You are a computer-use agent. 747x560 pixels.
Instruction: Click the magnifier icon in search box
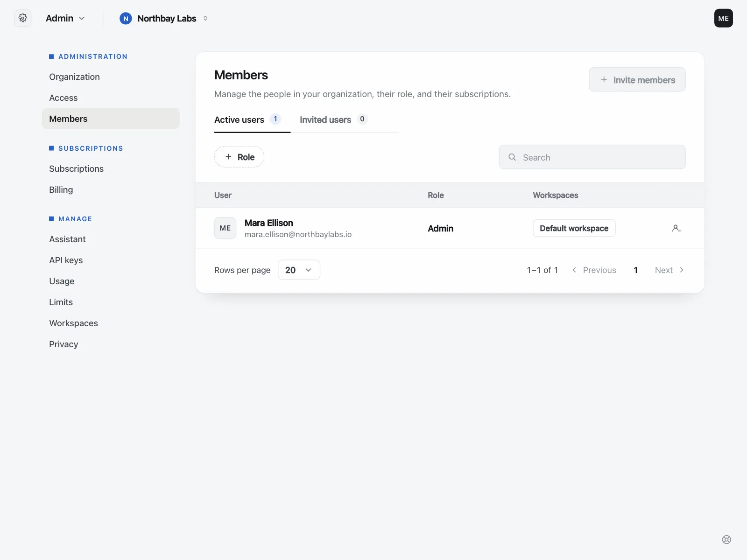pyautogui.click(x=512, y=157)
